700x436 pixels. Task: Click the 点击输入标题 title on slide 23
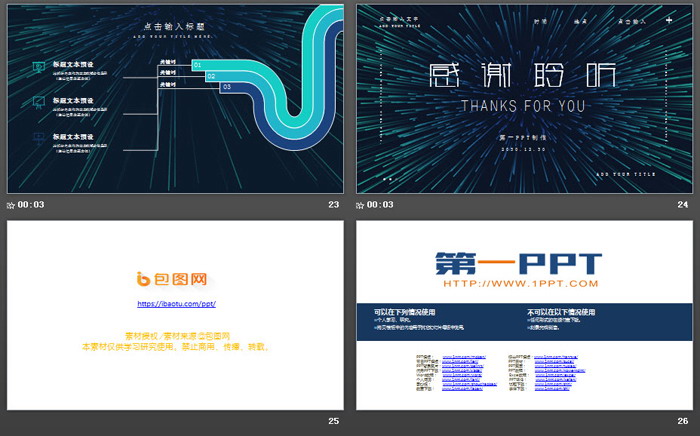[x=175, y=26]
